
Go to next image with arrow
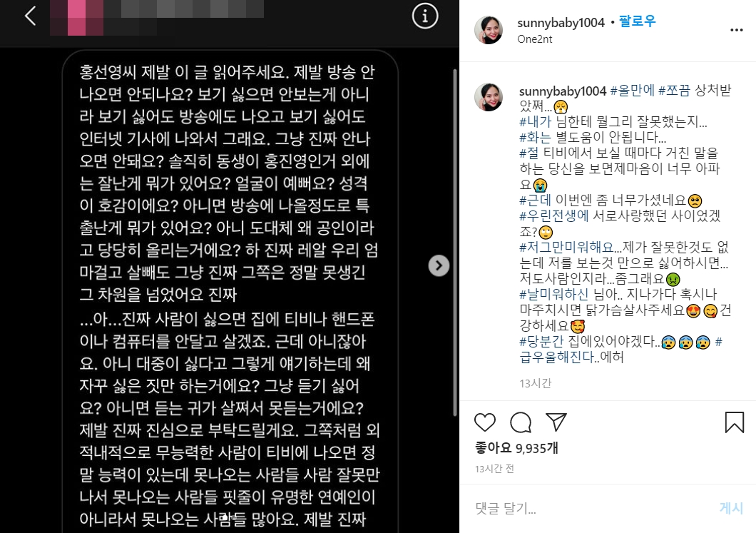pyautogui.click(x=439, y=265)
